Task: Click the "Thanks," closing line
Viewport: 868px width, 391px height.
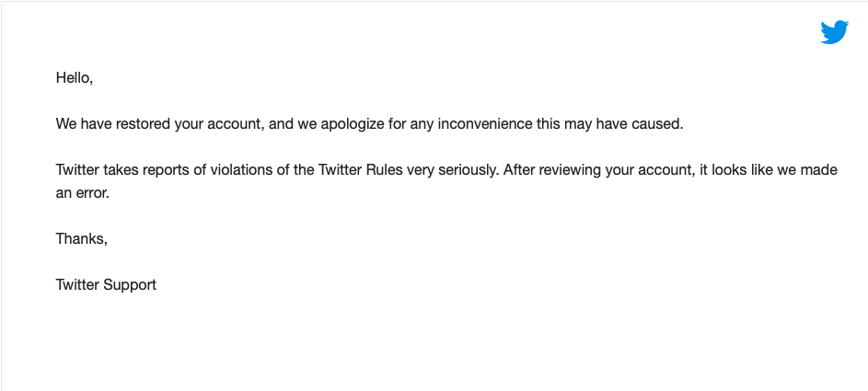Action: [x=81, y=238]
